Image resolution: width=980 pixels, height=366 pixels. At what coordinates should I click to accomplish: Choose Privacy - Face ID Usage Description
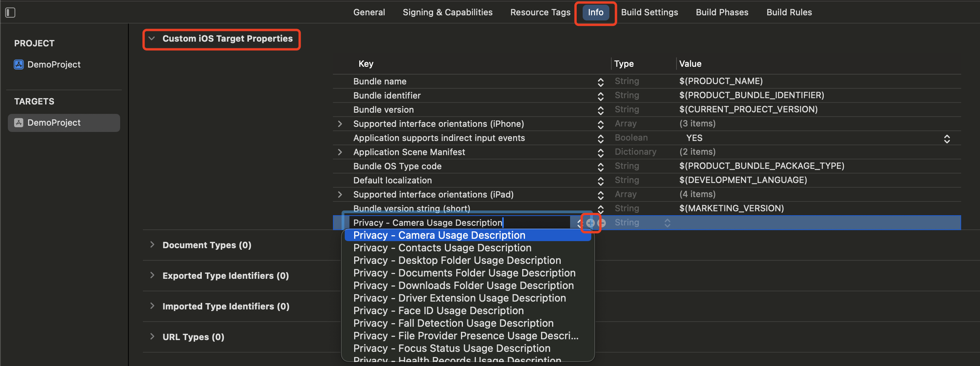(x=438, y=311)
